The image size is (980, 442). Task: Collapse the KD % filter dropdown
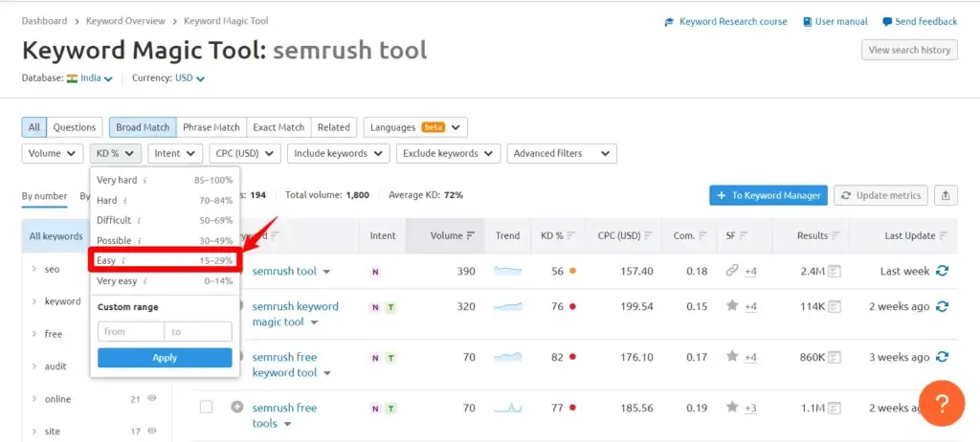pos(116,153)
